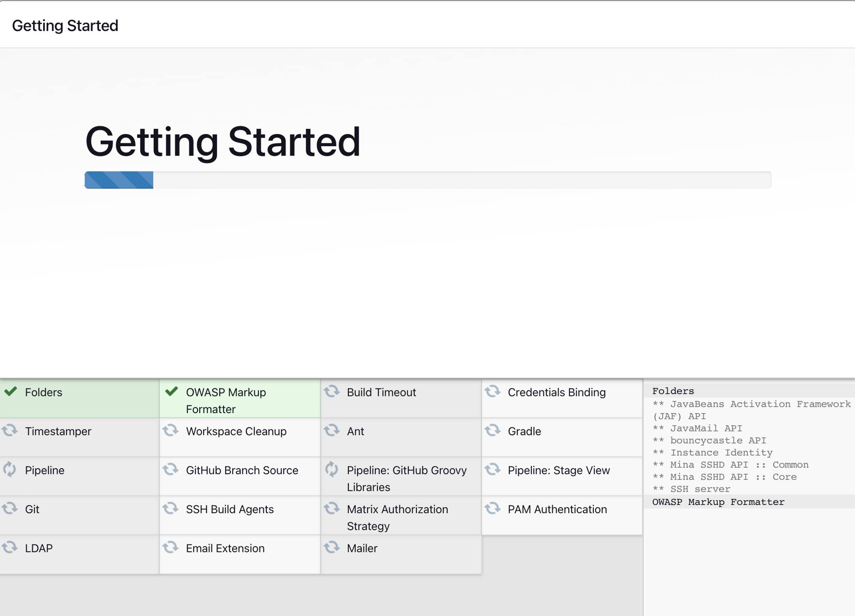The height and width of the screenshot is (616, 855).
Task: Click the Folders heading in install log
Action: (x=673, y=391)
